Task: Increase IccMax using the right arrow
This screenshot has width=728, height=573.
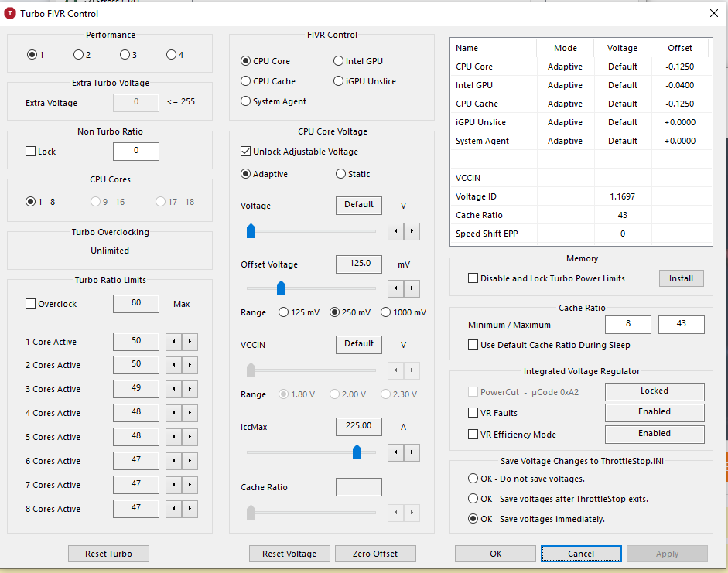Action: coord(412,452)
